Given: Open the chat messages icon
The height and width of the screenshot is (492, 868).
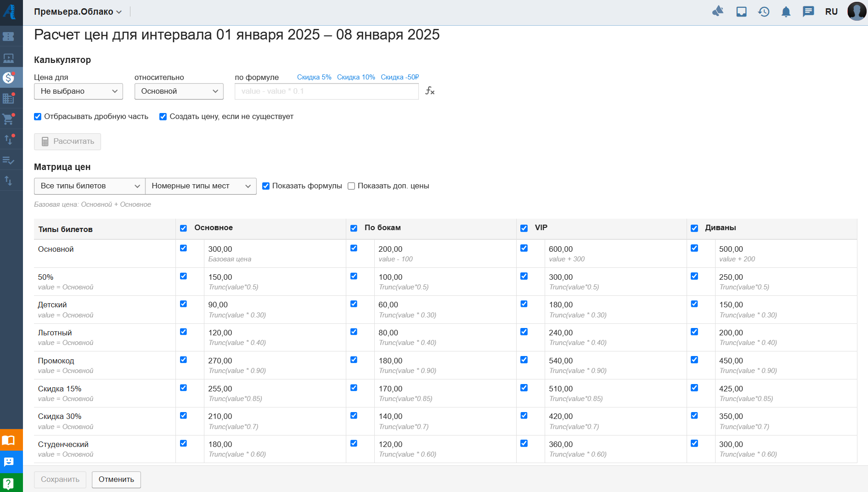Looking at the screenshot, I should (808, 12).
